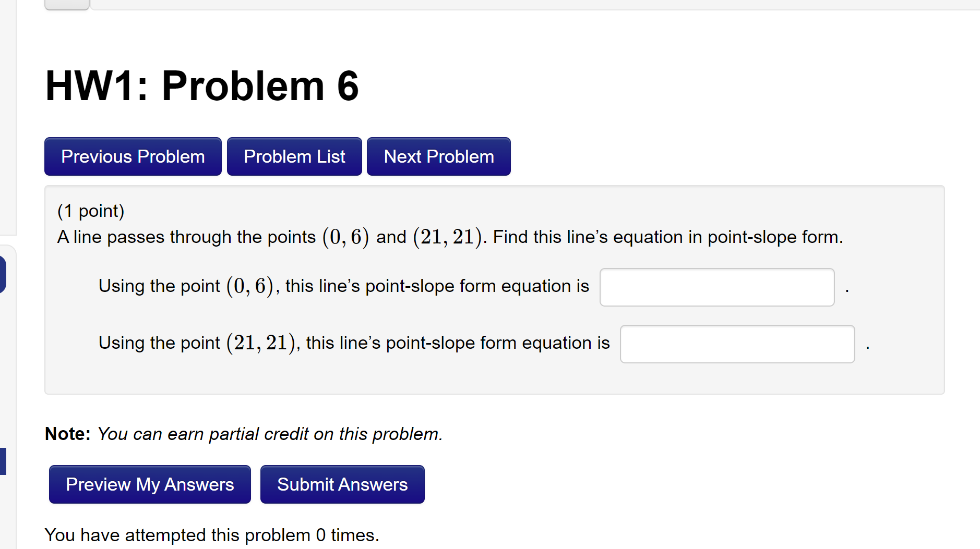Click the partially visible tab above the page

tap(66, 3)
